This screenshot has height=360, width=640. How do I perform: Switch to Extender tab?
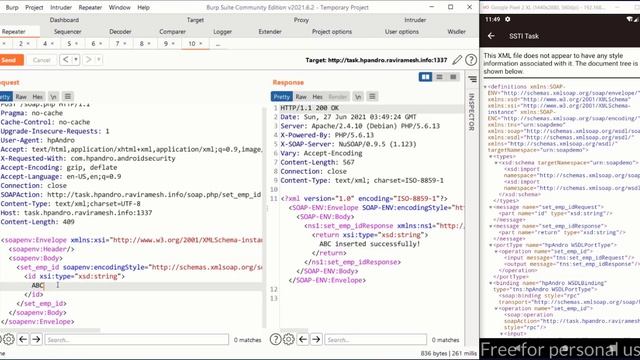click(x=270, y=31)
